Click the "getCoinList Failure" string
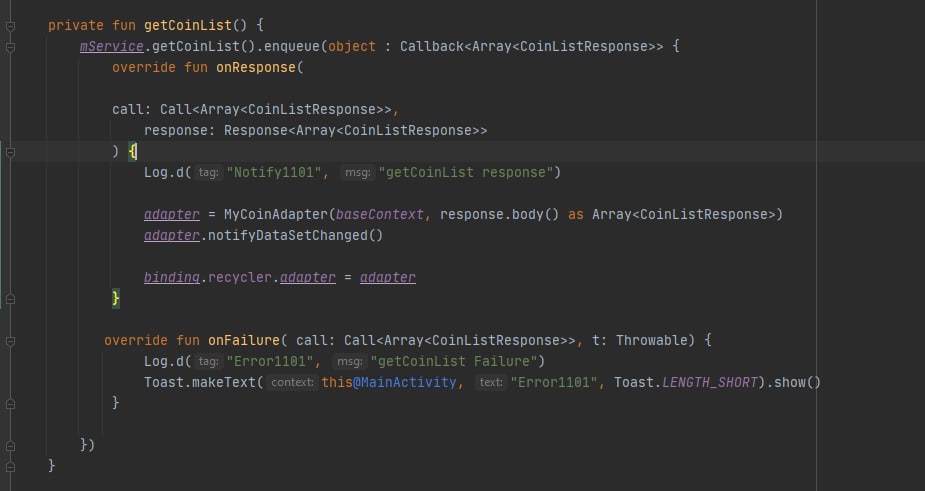925x491 pixels. pos(454,361)
